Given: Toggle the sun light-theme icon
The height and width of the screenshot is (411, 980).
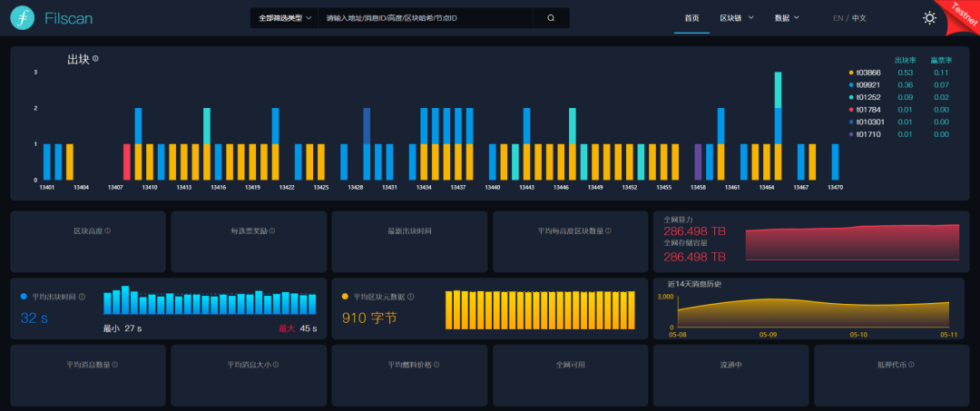Looking at the screenshot, I should (929, 18).
